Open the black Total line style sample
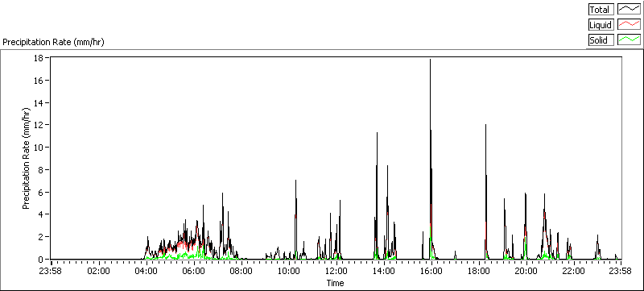This screenshot has width=644, height=291. point(629,10)
